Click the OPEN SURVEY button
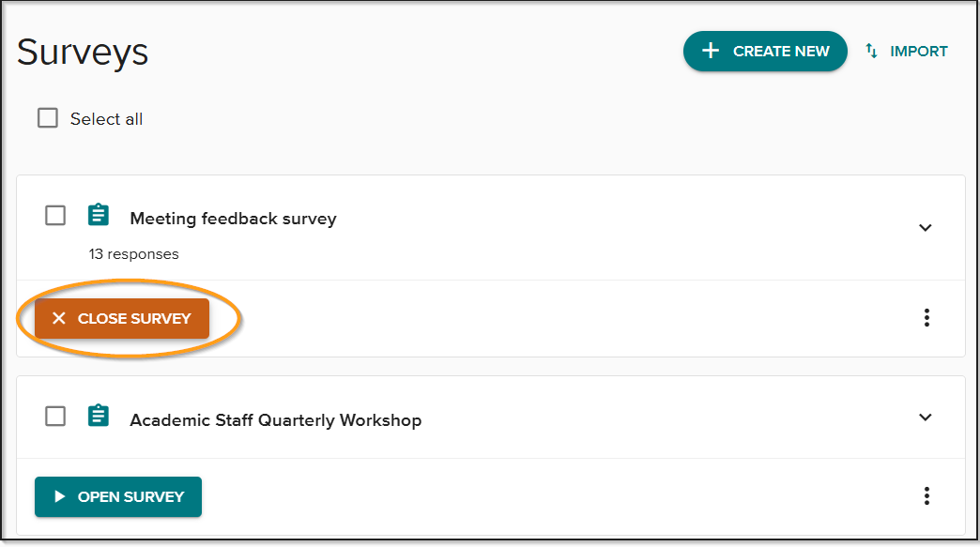This screenshot has width=980, height=547. click(x=118, y=495)
